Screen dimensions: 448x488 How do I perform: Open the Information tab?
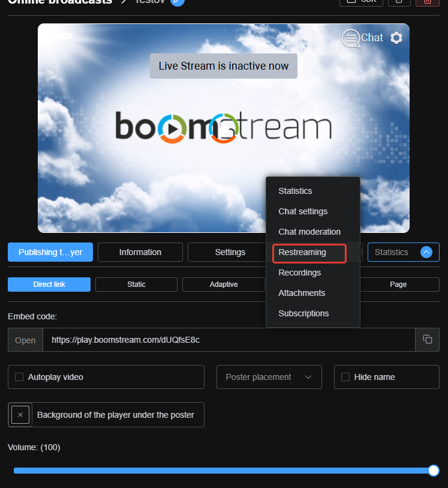click(x=140, y=252)
